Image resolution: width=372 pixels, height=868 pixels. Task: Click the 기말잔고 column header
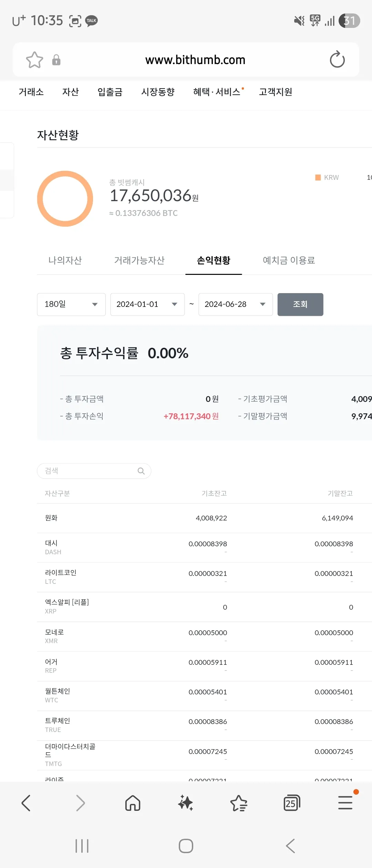click(340, 494)
